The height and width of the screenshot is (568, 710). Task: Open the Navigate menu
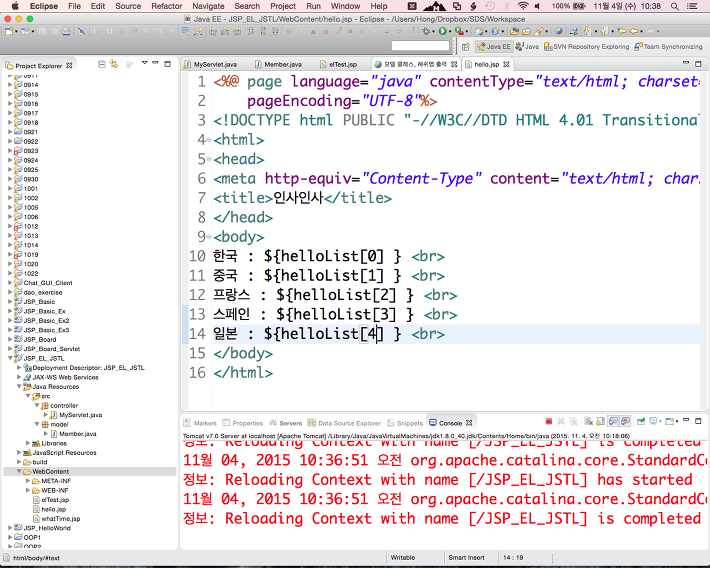click(208, 6)
